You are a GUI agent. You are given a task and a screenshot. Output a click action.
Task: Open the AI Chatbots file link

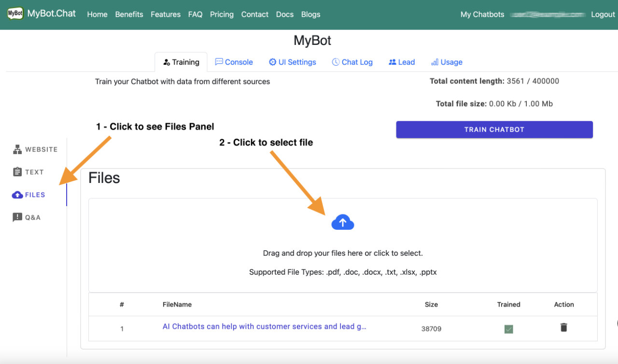tap(265, 326)
